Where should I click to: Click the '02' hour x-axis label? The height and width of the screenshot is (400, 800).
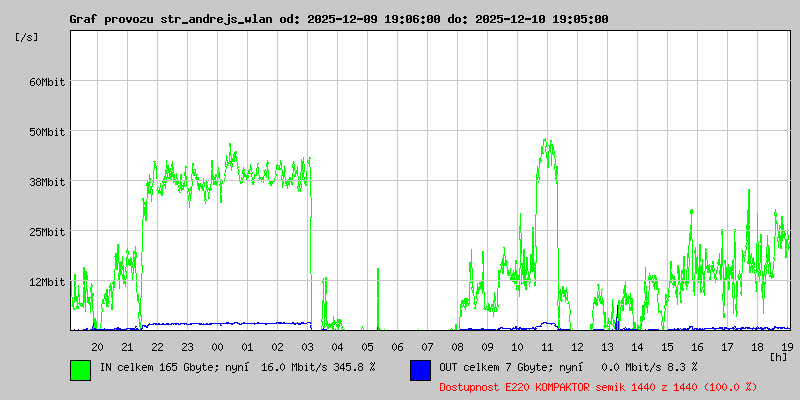click(x=278, y=347)
